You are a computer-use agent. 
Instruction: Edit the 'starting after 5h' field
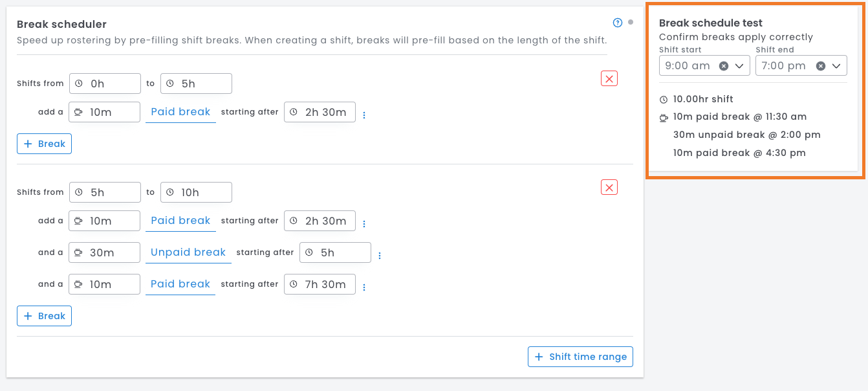(x=341, y=252)
